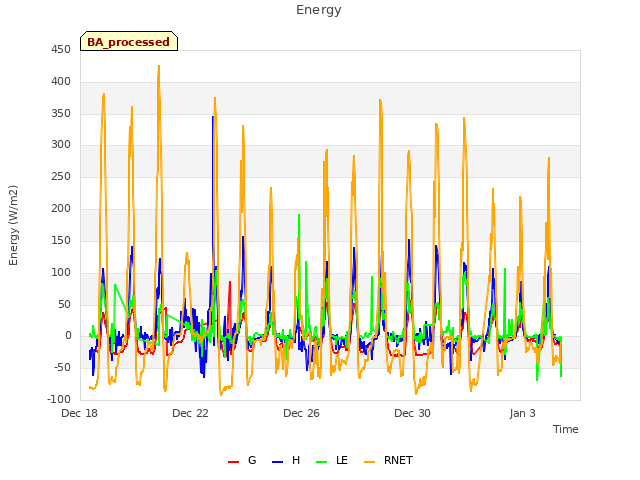This screenshot has height=480, width=640.
Task: Click the 450 y-axis tick label
Action: point(61,50)
